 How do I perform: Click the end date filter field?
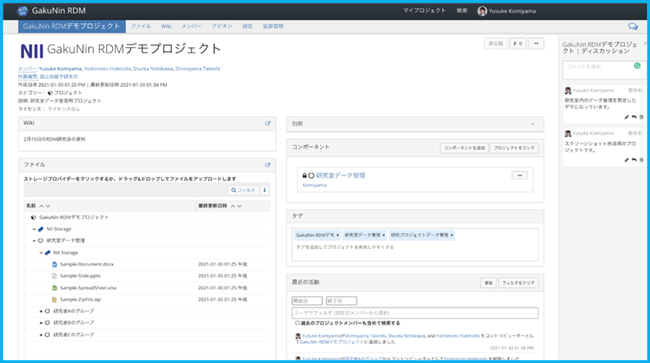coord(341,301)
